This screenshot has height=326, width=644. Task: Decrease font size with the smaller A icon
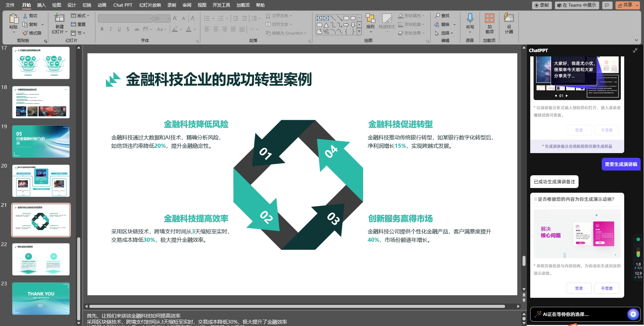click(184, 18)
